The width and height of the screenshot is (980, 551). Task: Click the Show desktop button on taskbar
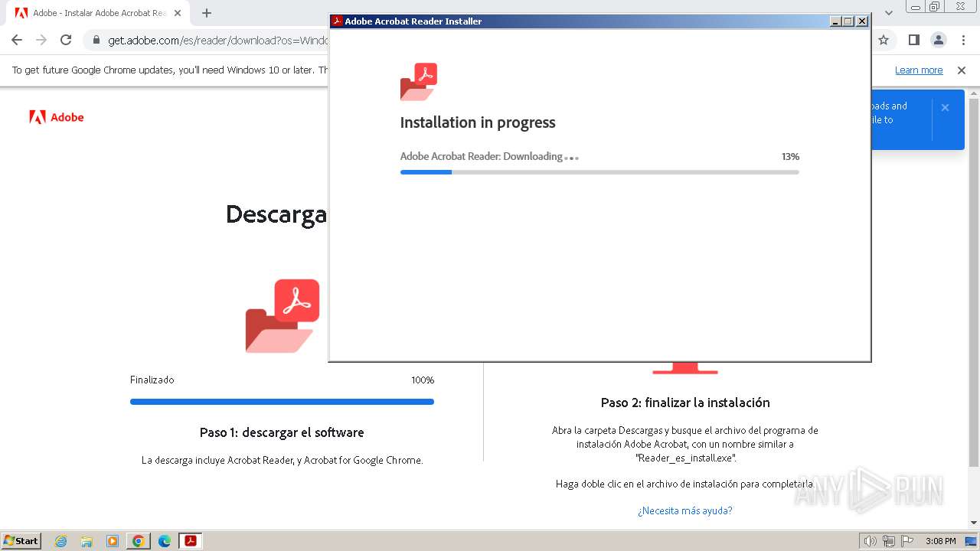click(x=971, y=541)
